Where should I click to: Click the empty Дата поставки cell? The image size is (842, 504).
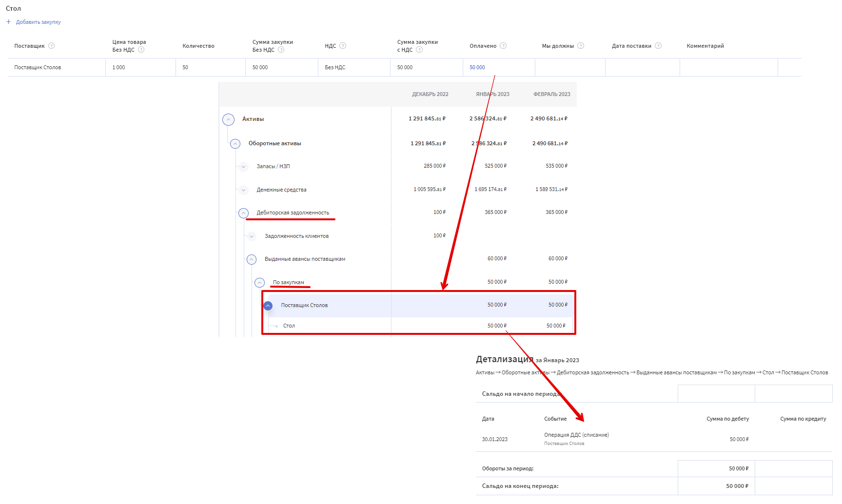pyautogui.click(x=642, y=67)
